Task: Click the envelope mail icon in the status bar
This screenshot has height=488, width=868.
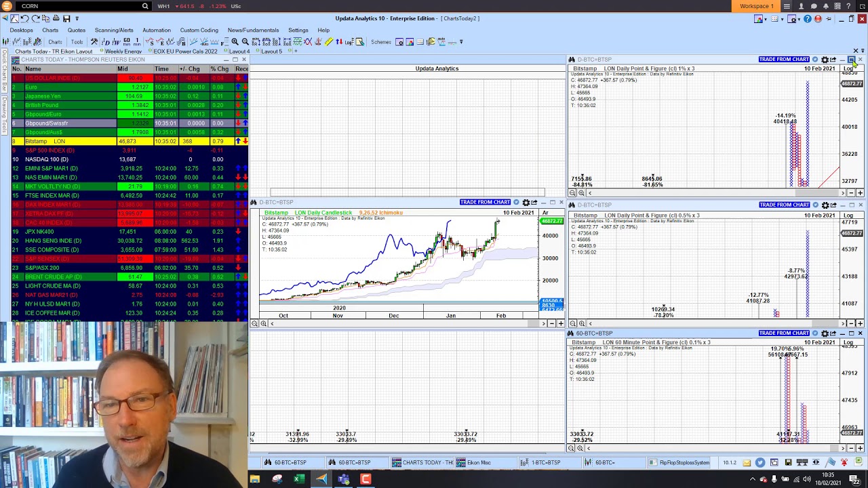Action: point(747,462)
